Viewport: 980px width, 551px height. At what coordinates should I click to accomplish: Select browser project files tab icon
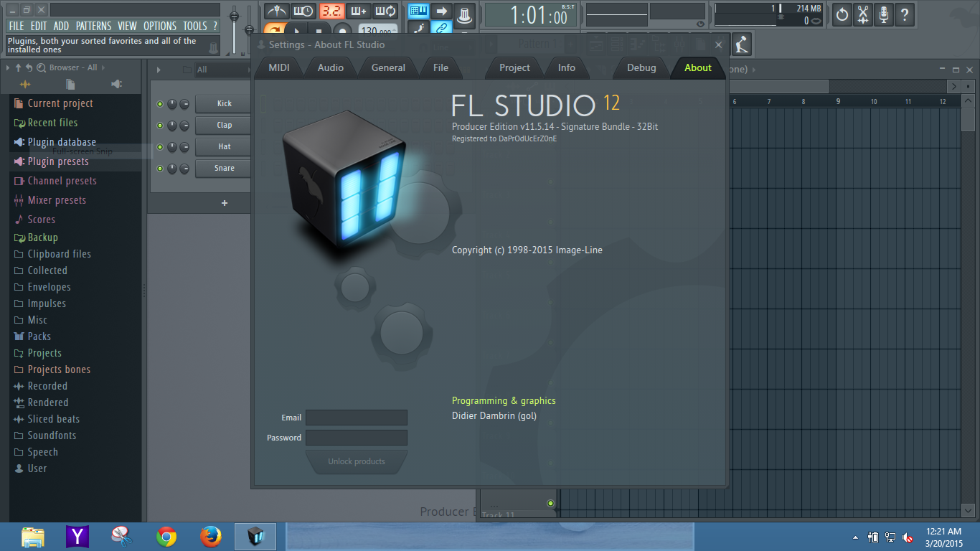[x=70, y=85]
